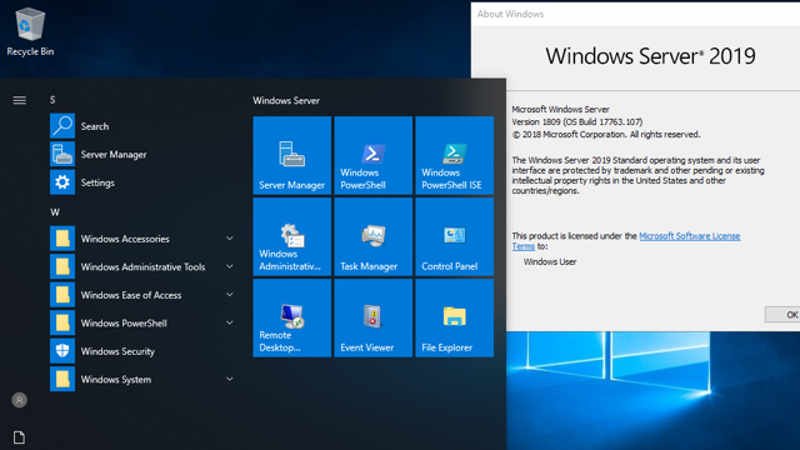Viewport: 800px width, 450px height.
Task: Click the version 1809 build text
Action: pos(577,122)
